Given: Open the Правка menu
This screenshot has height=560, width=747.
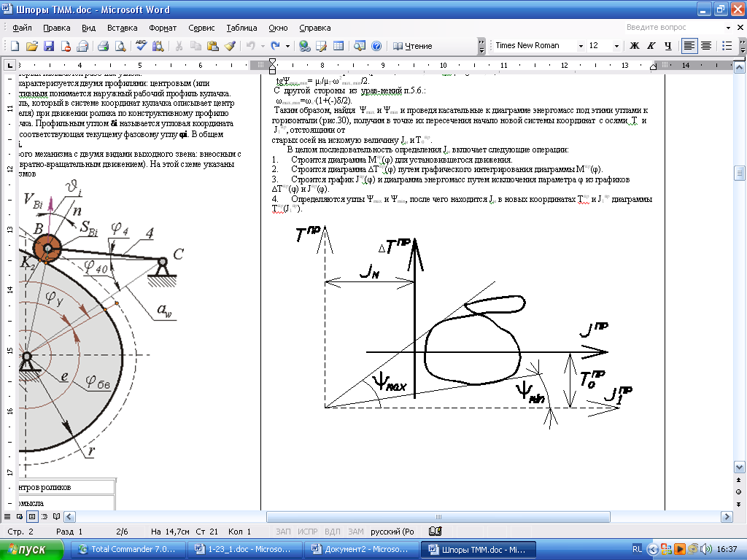Looking at the screenshot, I should click(x=57, y=28).
